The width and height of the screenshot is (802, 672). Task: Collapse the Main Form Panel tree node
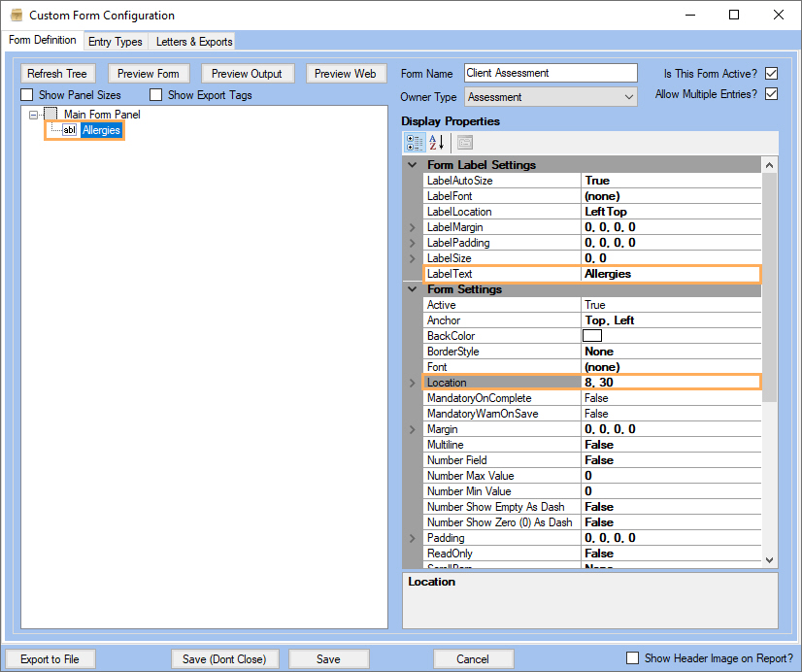pos(33,115)
